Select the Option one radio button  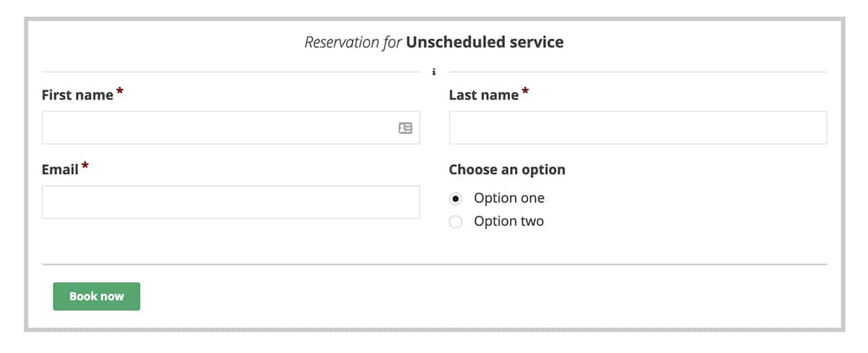(456, 199)
